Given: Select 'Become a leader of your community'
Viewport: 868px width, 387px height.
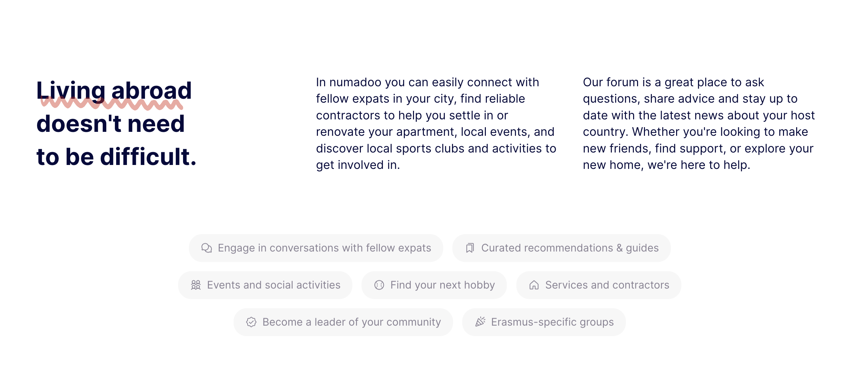Looking at the screenshot, I should tap(343, 322).
